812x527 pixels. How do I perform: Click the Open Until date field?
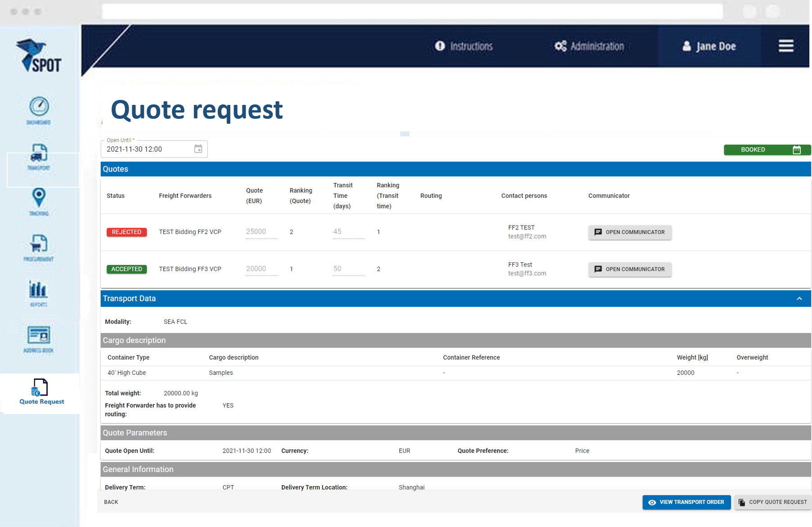coord(146,149)
